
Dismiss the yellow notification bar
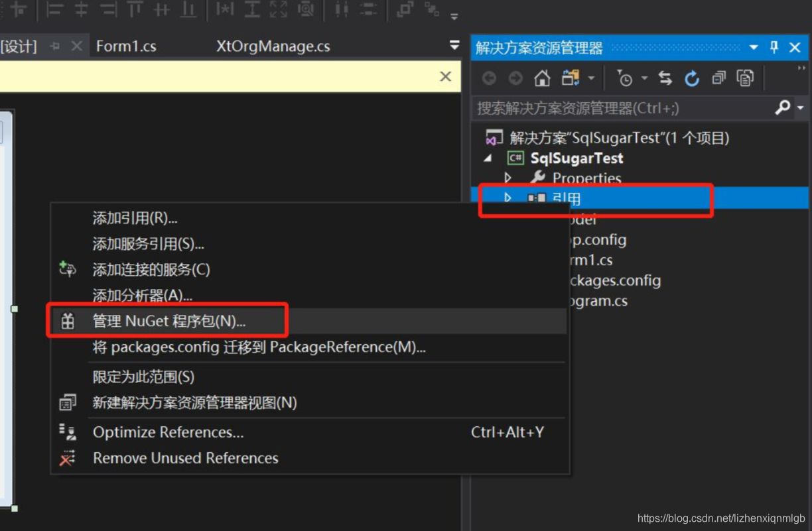click(x=446, y=76)
